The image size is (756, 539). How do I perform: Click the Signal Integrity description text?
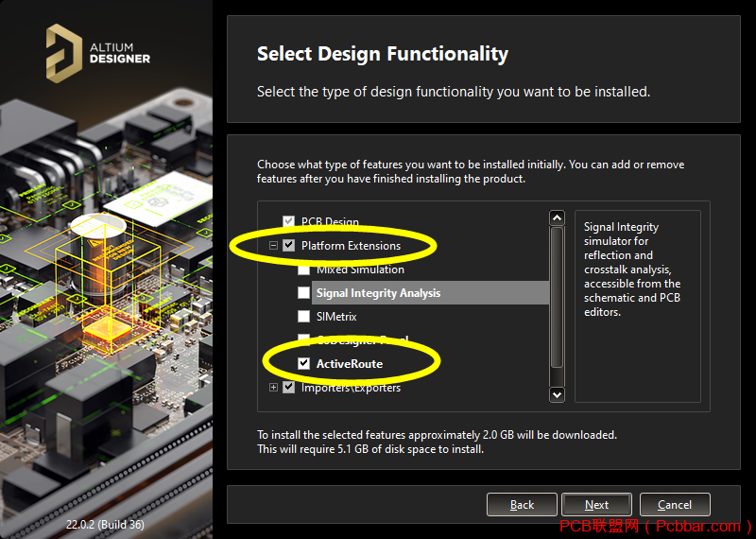[632, 269]
